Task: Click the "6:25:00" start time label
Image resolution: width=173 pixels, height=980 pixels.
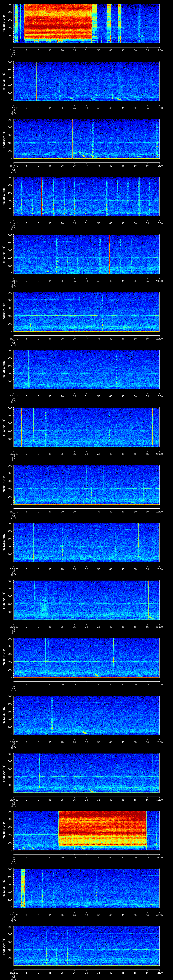Action: point(14,569)
